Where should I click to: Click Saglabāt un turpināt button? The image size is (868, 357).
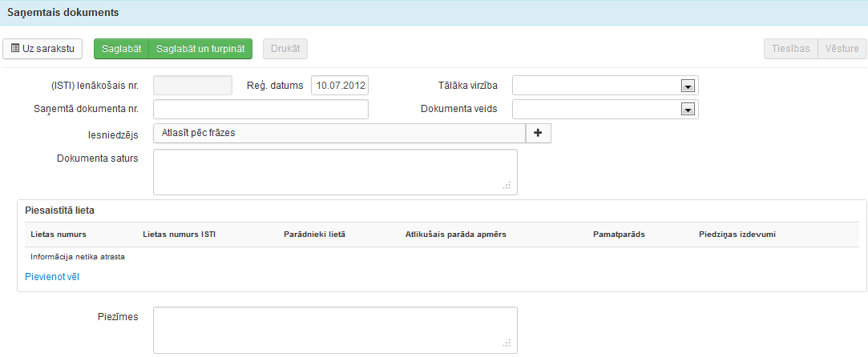click(x=201, y=49)
